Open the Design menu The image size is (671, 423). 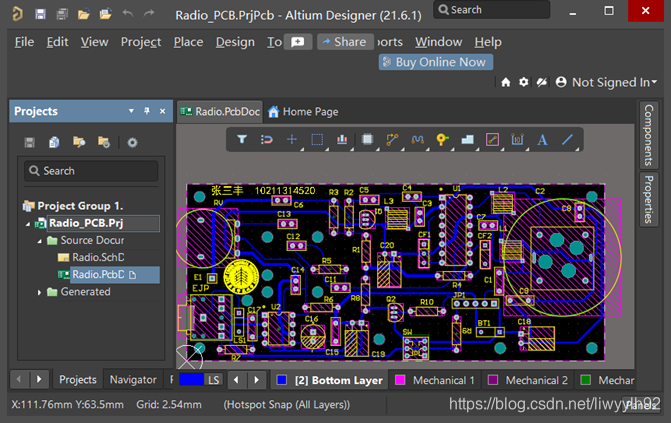coord(235,42)
